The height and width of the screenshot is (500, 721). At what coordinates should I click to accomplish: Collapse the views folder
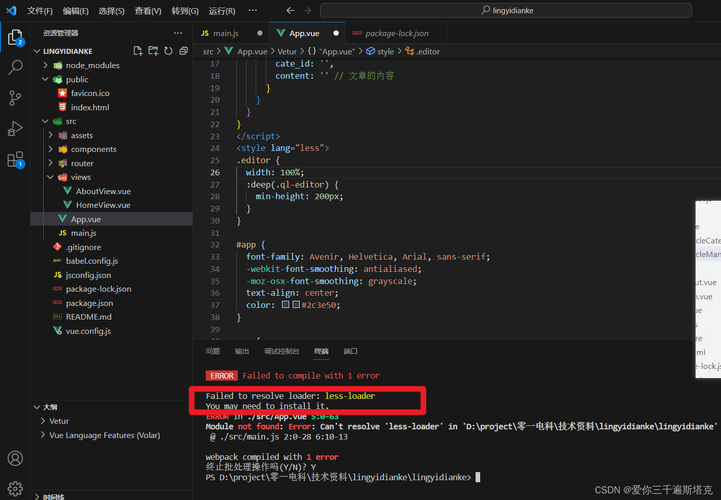50,177
